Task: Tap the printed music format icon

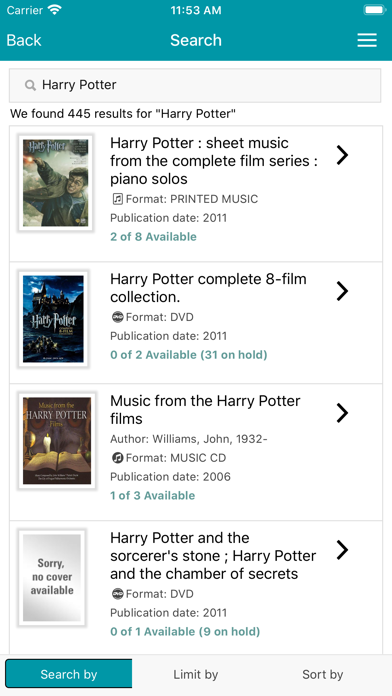Action: 117,199
